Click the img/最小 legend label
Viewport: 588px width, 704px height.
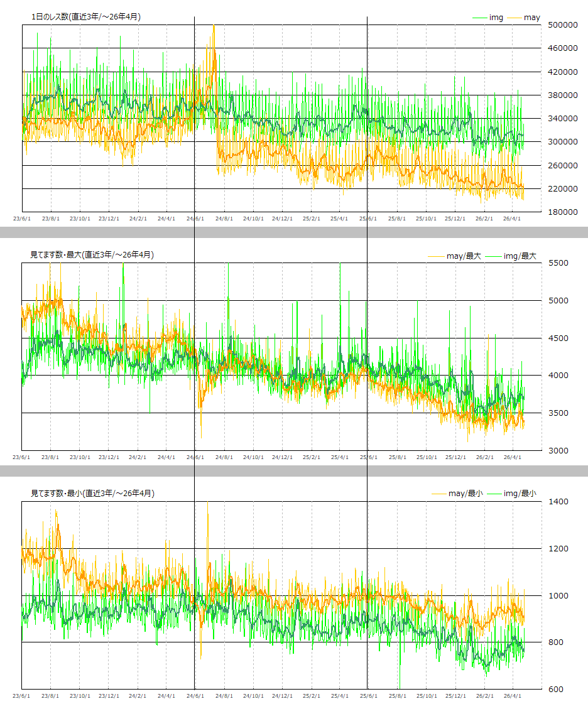520,494
